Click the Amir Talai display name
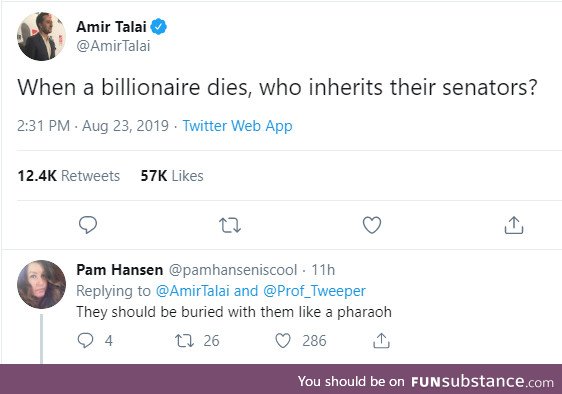Viewport: 562px width, 394px height. click(111, 27)
